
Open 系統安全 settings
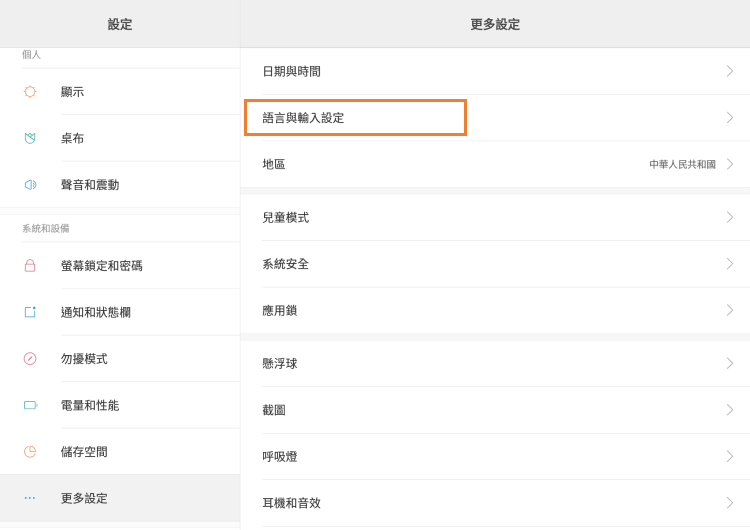495,264
